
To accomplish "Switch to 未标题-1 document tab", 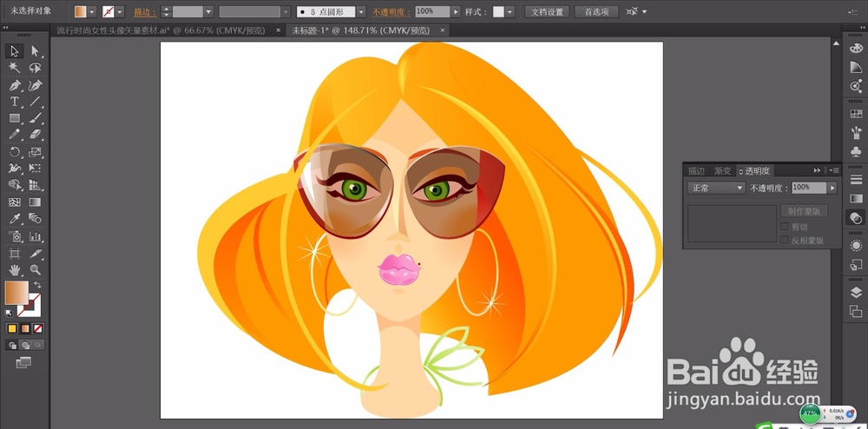I will click(360, 30).
